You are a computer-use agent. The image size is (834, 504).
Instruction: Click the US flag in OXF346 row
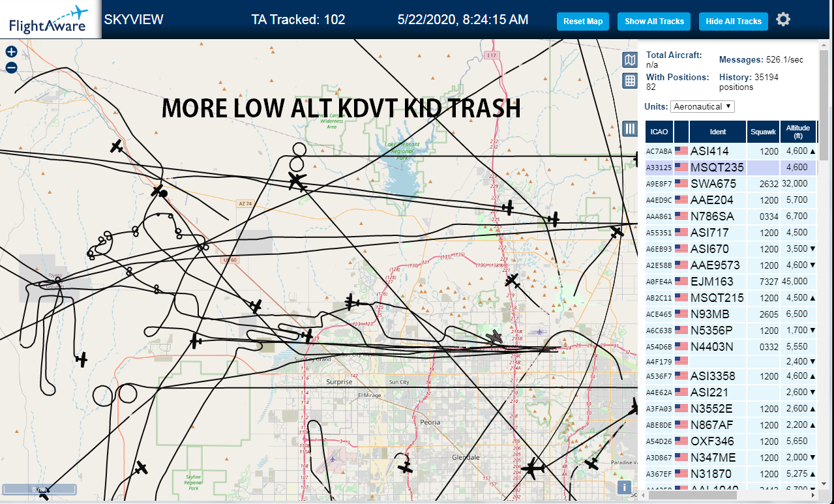[x=681, y=441]
